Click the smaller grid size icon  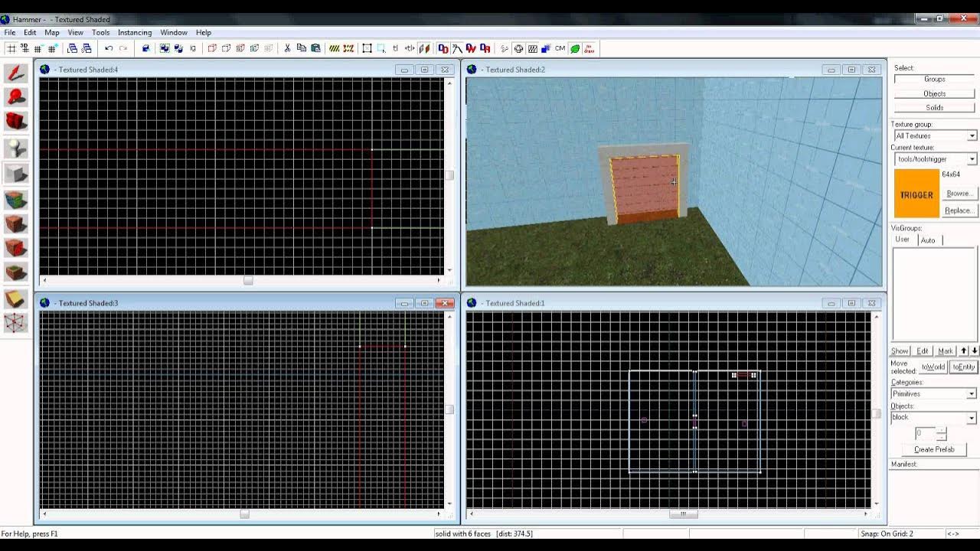38,48
